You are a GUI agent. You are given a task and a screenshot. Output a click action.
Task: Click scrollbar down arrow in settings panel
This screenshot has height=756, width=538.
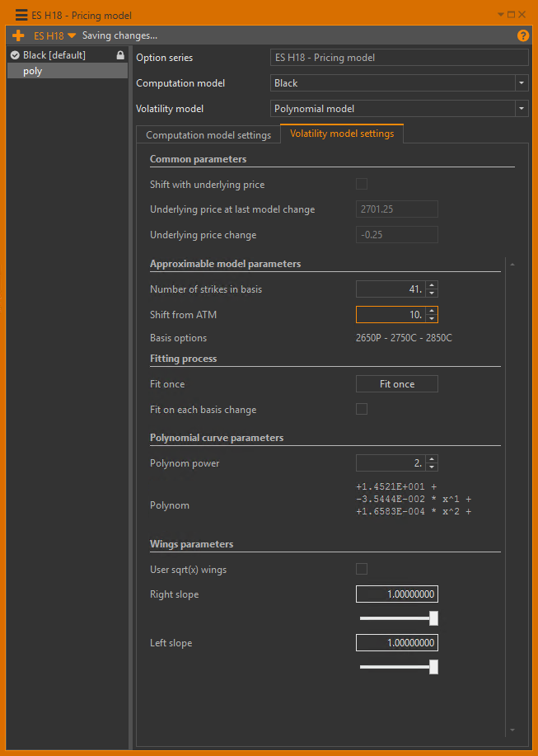click(x=512, y=730)
